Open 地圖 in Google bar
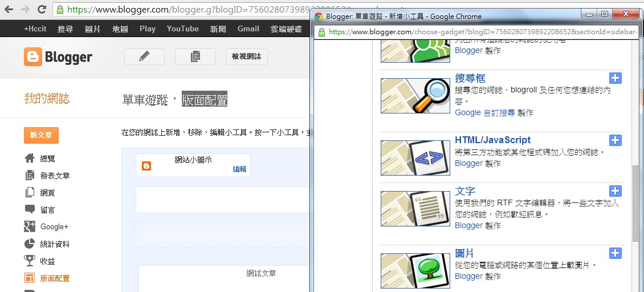 [x=120, y=29]
